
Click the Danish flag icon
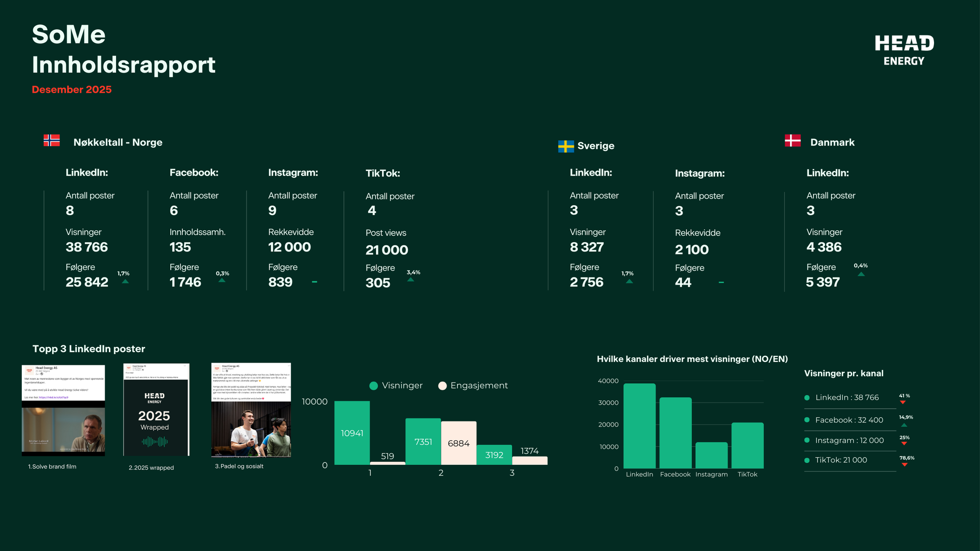[x=792, y=140]
